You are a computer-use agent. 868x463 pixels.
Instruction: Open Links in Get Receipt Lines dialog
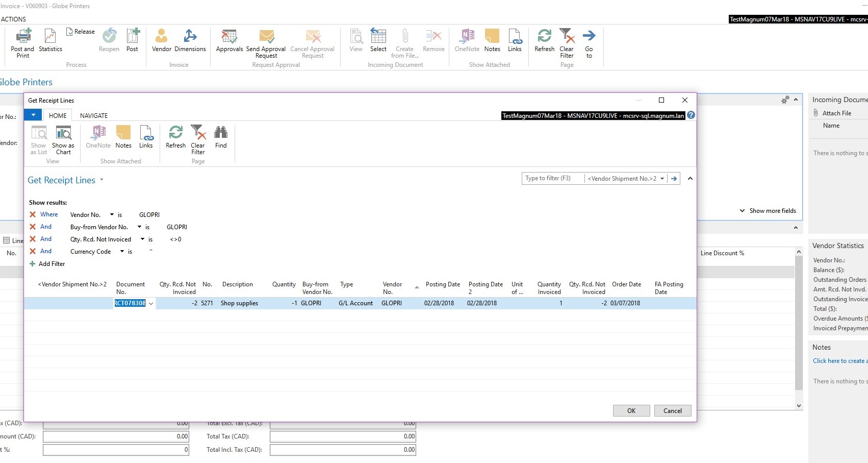coord(146,137)
